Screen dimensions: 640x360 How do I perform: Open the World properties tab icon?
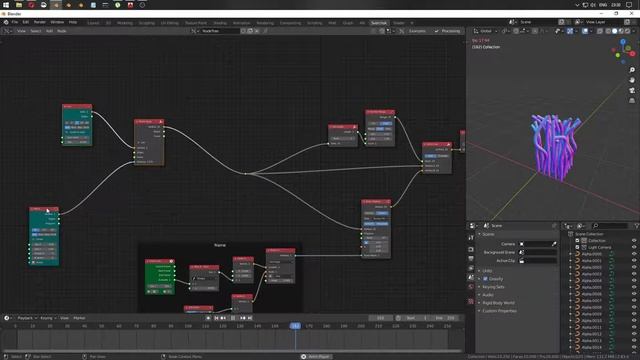471,287
